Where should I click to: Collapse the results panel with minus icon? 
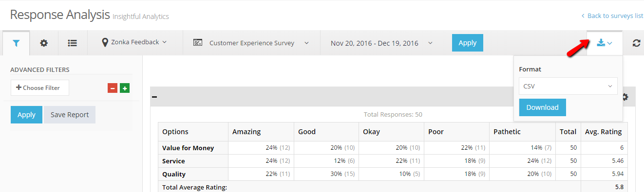click(154, 97)
